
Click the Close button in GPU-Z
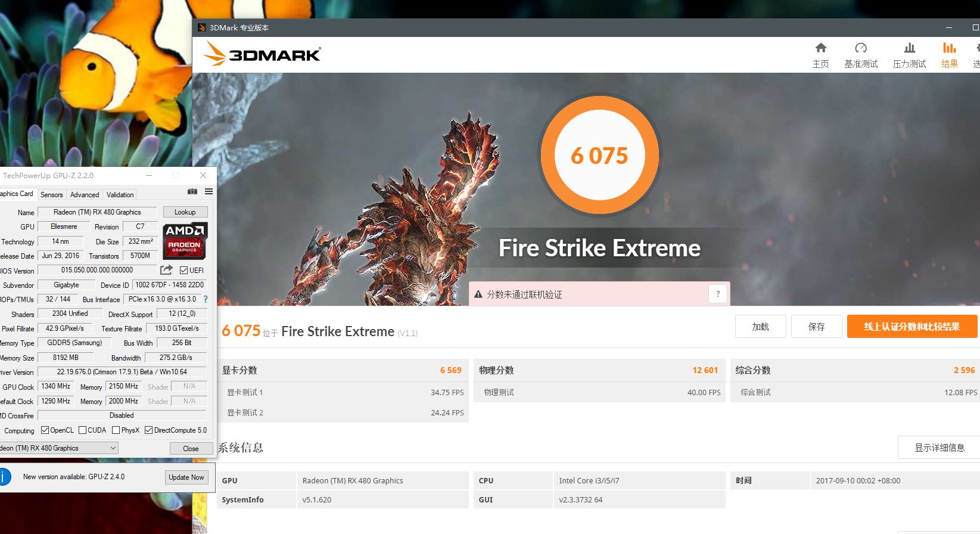click(x=191, y=449)
